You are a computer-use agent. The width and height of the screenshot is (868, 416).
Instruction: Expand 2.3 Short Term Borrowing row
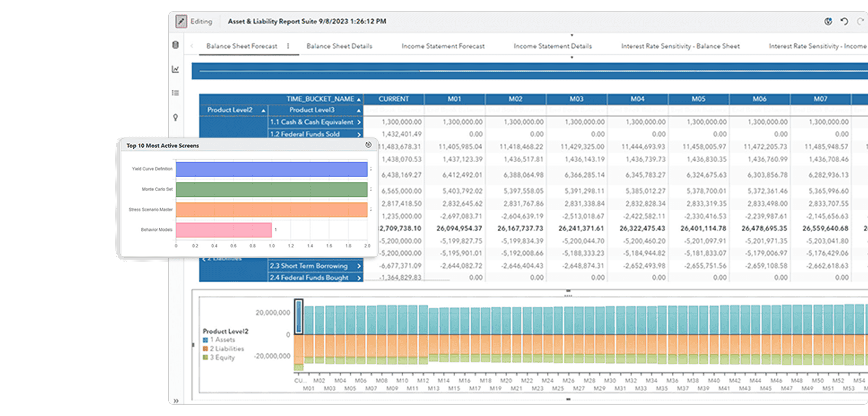pyautogui.click(x=359, y=266)
